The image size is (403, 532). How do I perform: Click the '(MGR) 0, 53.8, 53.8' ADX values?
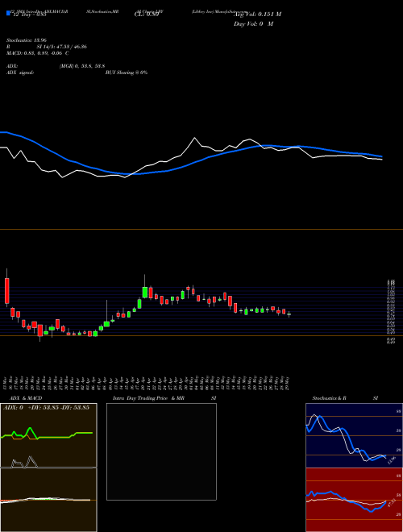click(x=81, y=66)
